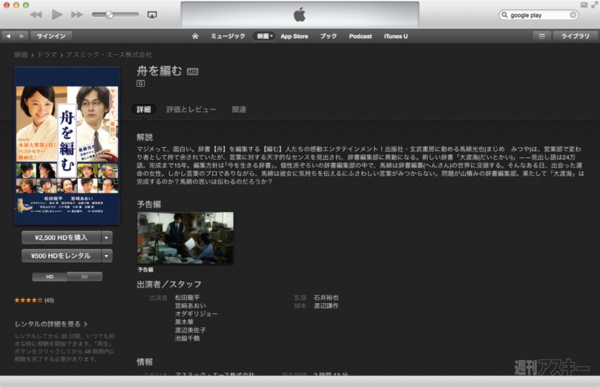This screenshot has width=600, height=387.
Task: Click the サインイン button
Action: [51, 36]
